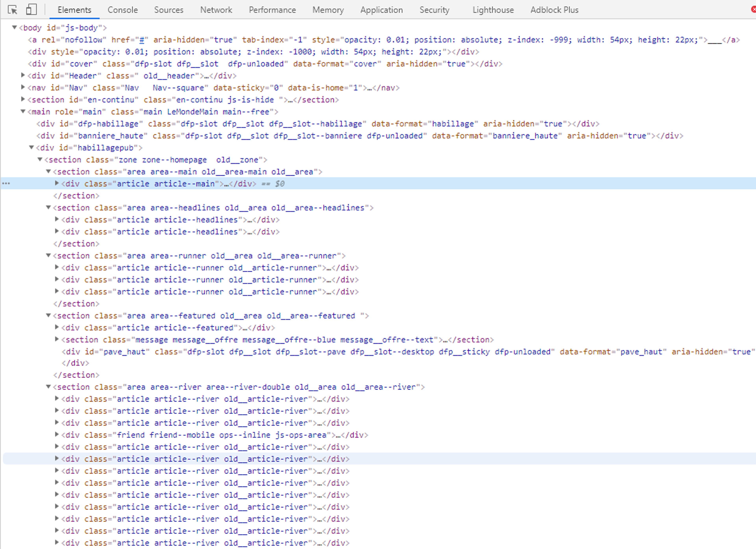Screen dimensions: 756x549
Task: Go to the Network tab
Action: [216, 10]
